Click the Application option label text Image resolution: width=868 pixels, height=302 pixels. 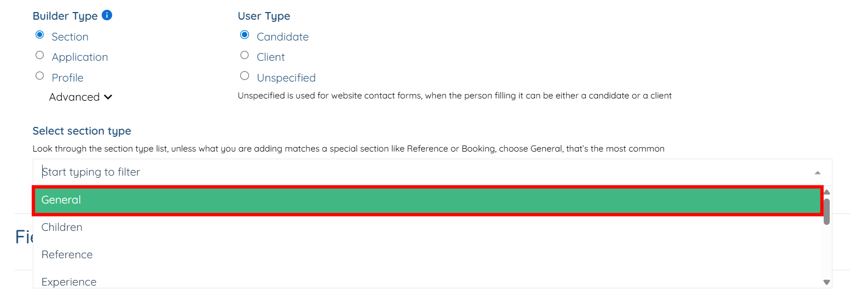[x=80, y=57]
